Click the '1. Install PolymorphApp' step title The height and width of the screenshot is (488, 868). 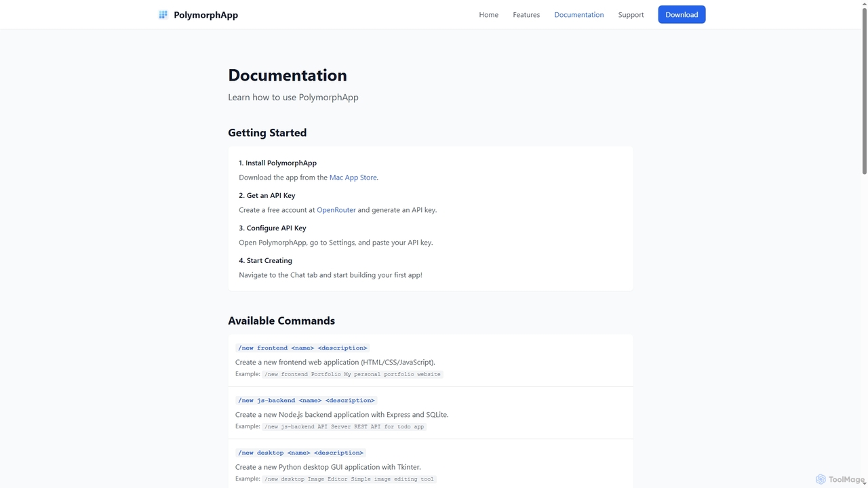(x=277, y=163)
